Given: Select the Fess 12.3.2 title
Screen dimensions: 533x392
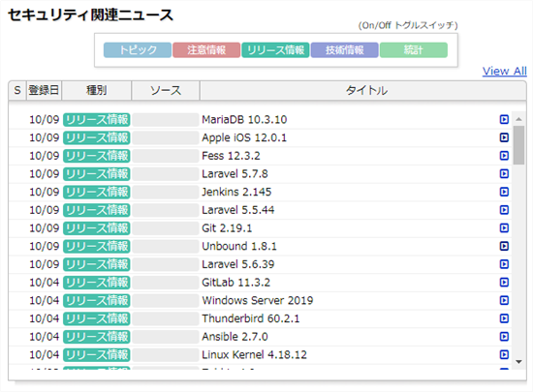Looking at the screenshot, I should (x=231, y=156).
